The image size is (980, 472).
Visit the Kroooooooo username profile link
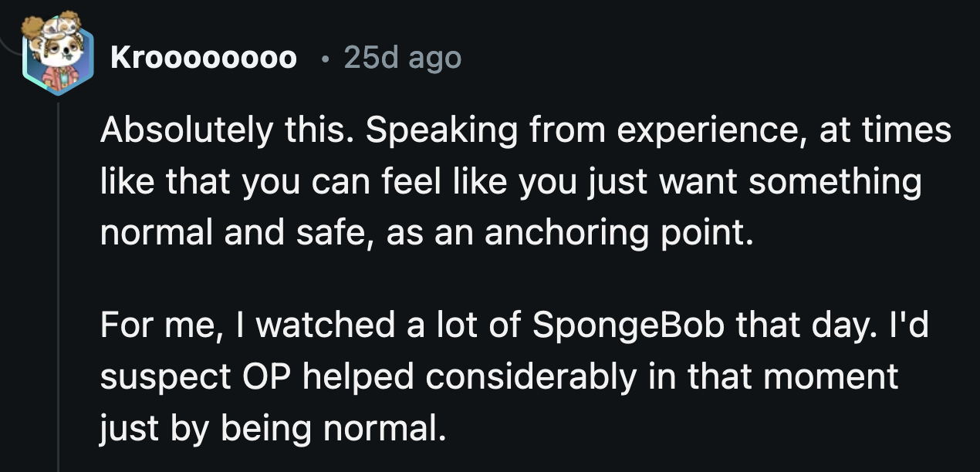tap(203, 58)
